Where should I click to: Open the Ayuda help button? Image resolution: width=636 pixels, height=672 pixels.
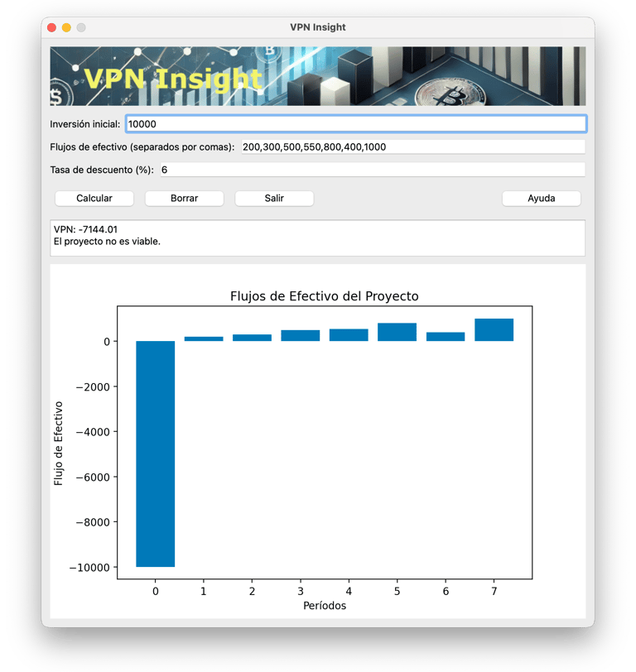[x=542, y=199]
